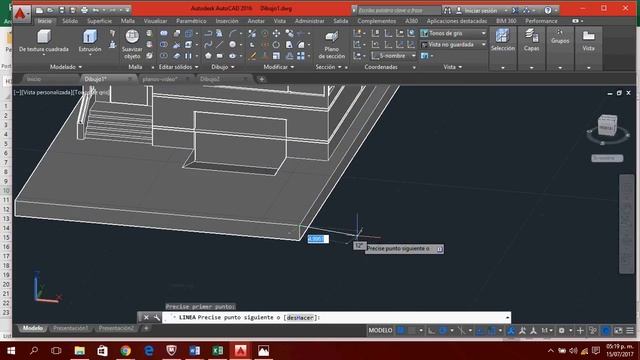Screen dimensions: 640x360
Task: Click the Circle tool in Dibujo panel
Action: click(x=232, y=44)
